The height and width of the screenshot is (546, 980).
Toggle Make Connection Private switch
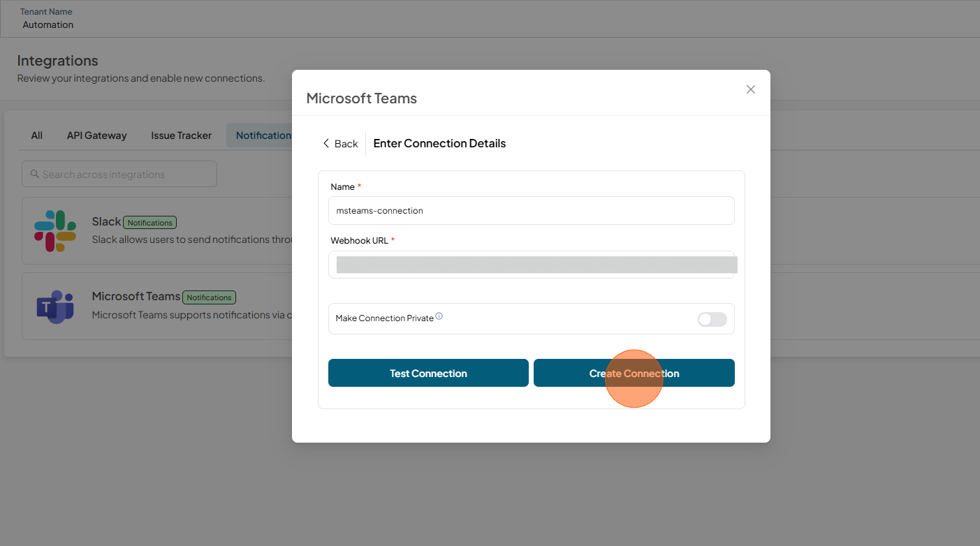[712, 319]
